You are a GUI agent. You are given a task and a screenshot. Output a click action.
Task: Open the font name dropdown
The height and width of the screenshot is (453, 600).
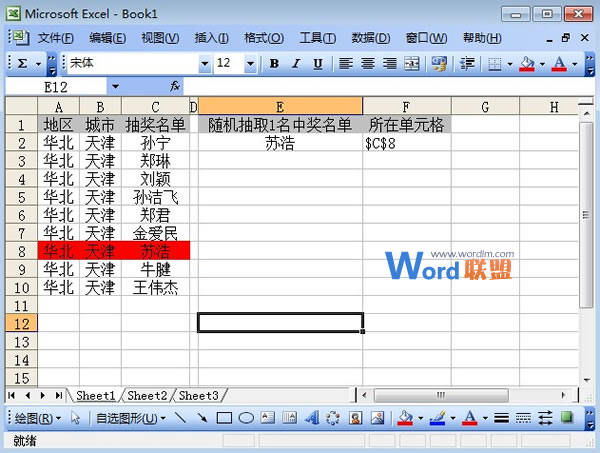pyautogui.click(x=205, y=63)
